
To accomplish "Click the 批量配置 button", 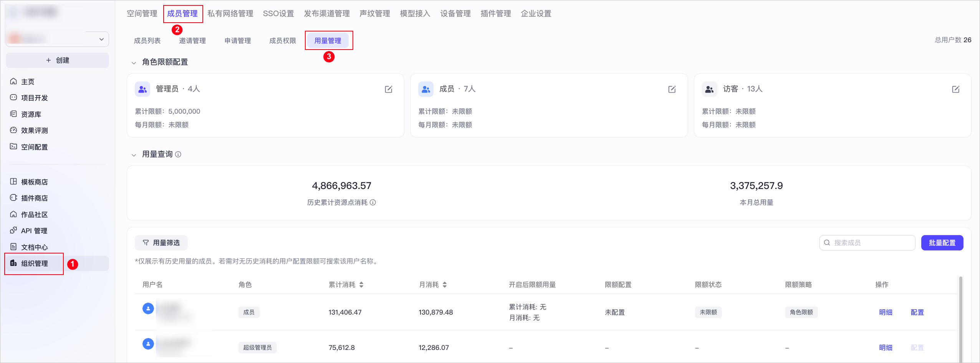I will 942,243.
